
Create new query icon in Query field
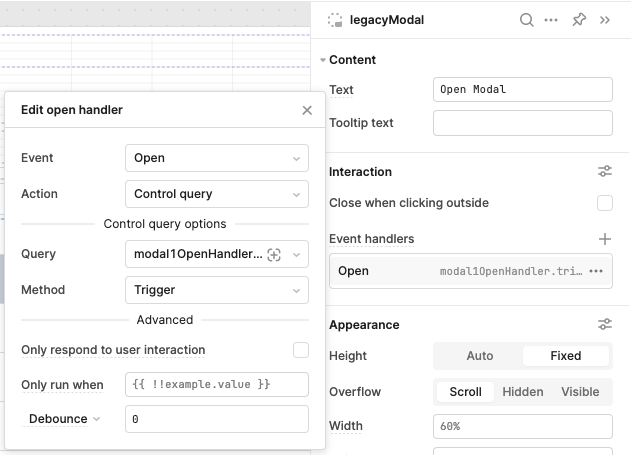pos(274,254)
